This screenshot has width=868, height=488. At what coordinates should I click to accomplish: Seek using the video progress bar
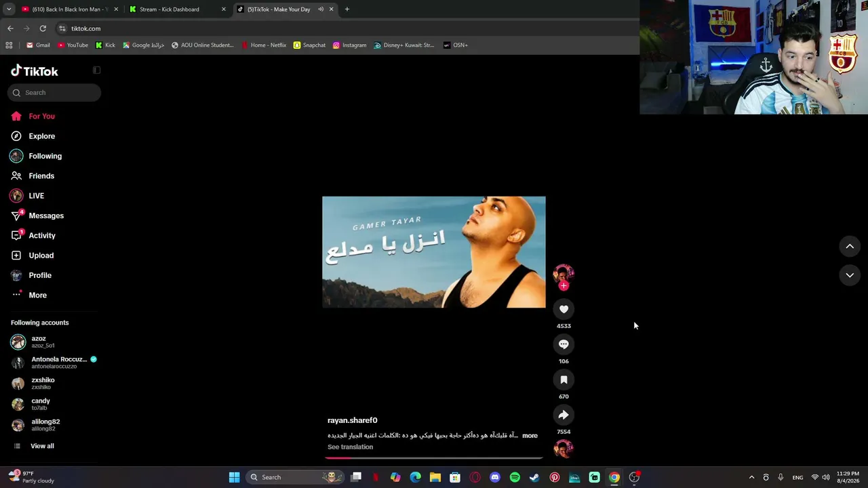[434, 457]
